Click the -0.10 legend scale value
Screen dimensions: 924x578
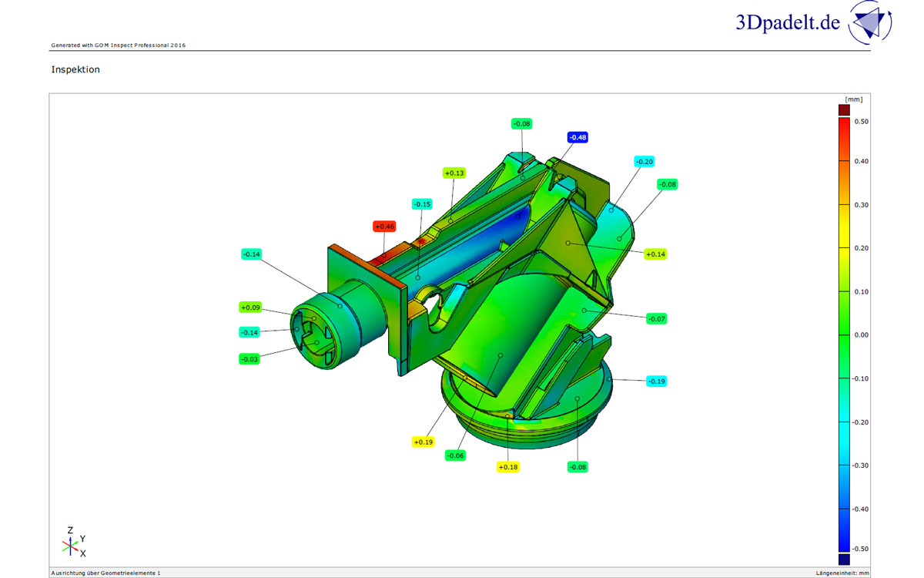point(861,378)
